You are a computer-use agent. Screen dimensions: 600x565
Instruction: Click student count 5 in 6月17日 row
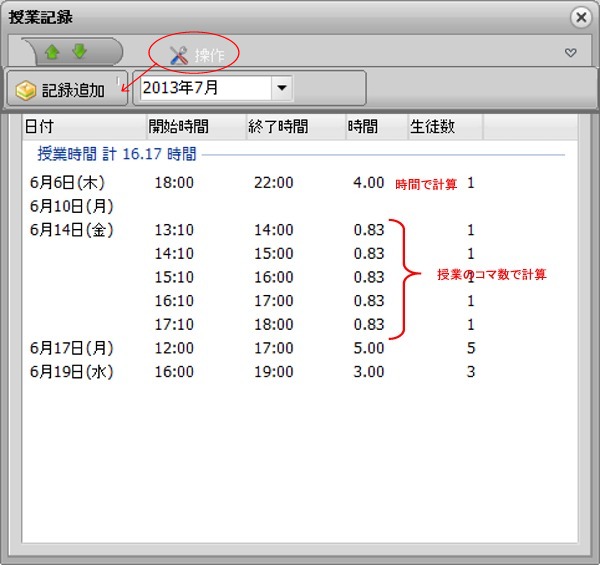click(471, 348)
